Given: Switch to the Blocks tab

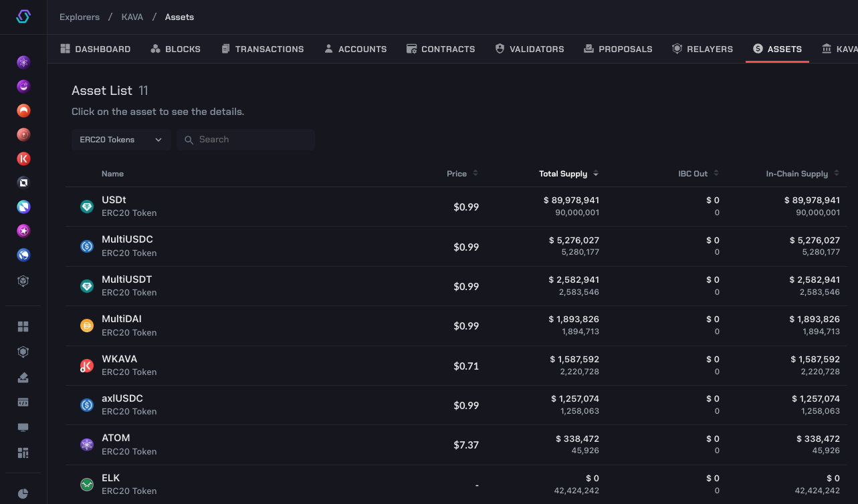Looking at the screenshot, I should [175, 49].
